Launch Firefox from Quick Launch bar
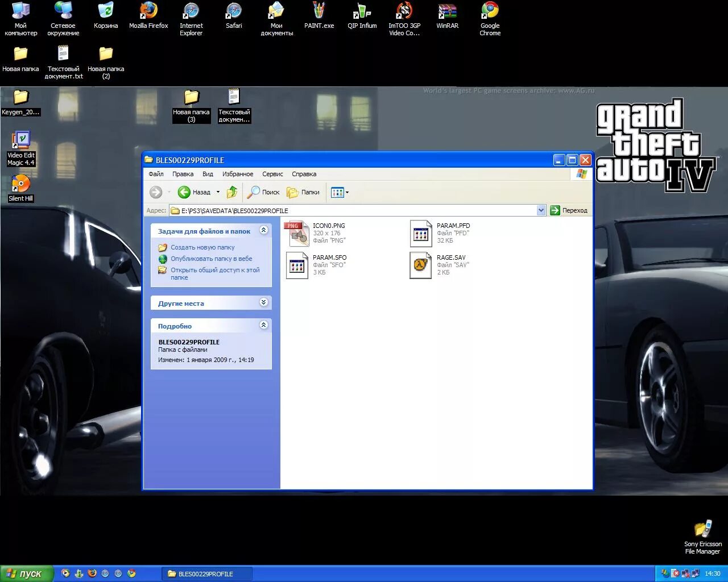728x582 pixels. pyautogui.click(x=92, y=573)
